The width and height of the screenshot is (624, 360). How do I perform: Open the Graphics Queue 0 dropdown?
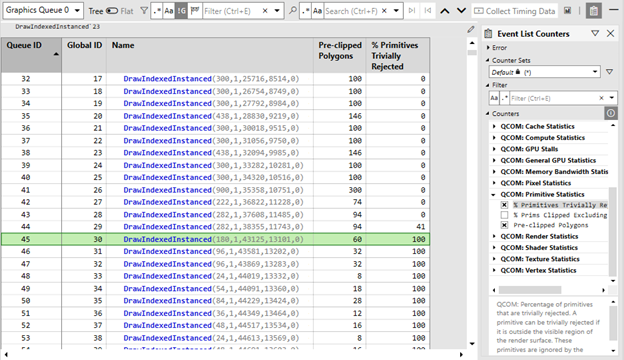pyautogui.click(x=43, y=10)
